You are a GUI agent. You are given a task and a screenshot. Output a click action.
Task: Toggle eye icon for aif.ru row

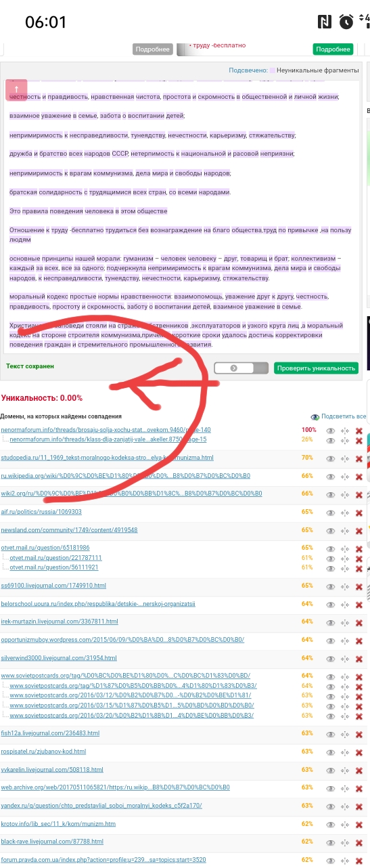[x=331, y=513]
